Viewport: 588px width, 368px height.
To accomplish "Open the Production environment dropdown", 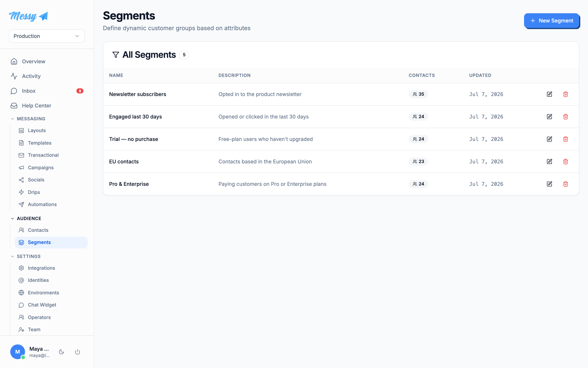I will (x=47, y=36).
